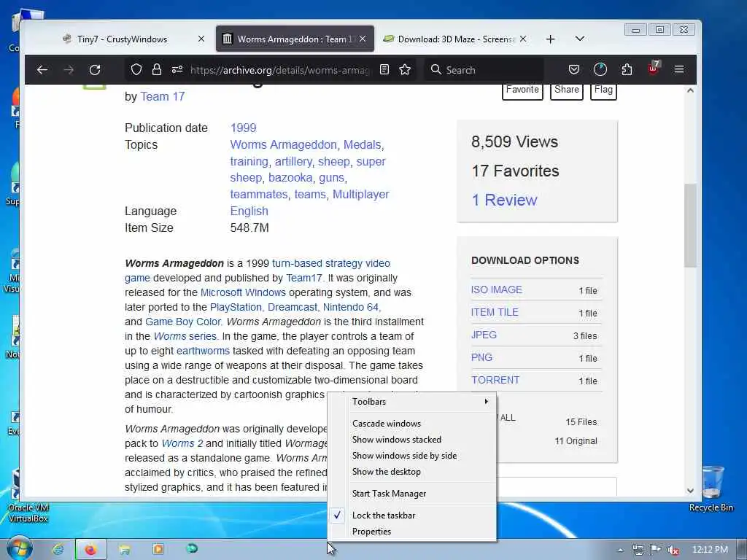Image resolution: width=747 pixels, height=560 pixels.
Task: Open the Team 17 author link
Action: (x=163, y=97)
